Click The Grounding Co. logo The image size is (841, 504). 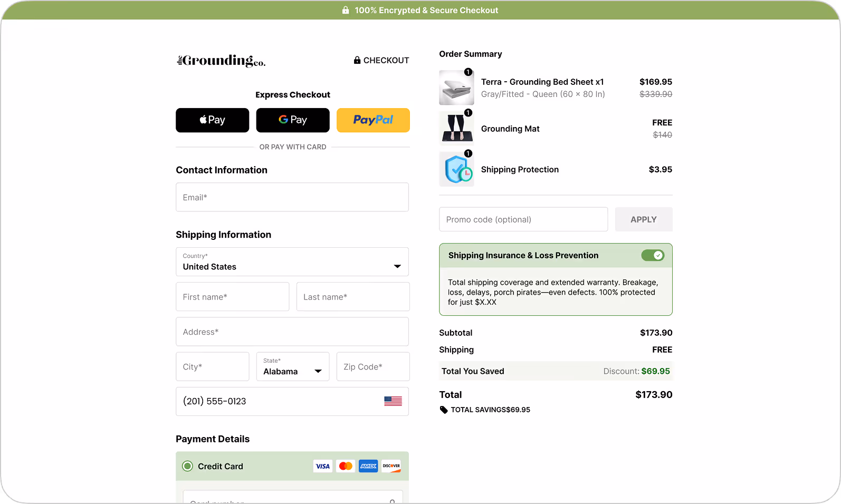point(221,61)
